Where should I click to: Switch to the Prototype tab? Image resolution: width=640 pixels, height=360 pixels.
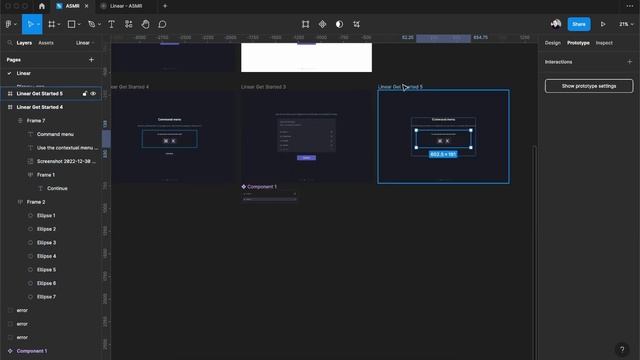pos(578,43)
